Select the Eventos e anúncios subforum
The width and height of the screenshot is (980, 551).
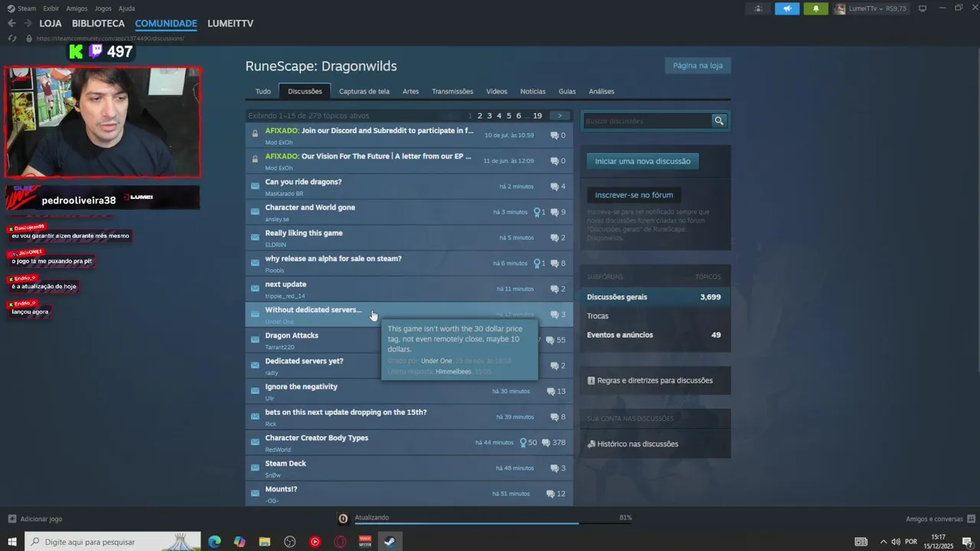[x=655, y=335]
